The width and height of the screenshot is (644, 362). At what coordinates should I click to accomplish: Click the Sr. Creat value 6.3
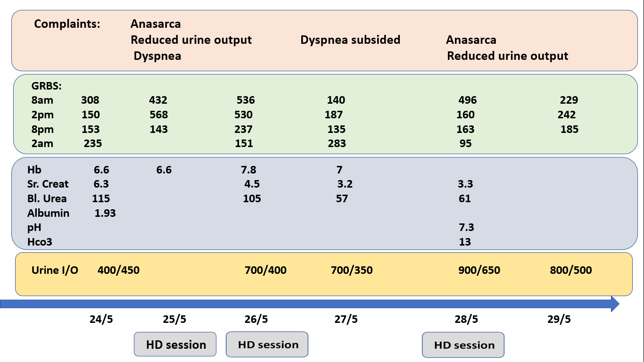point(101,184)
